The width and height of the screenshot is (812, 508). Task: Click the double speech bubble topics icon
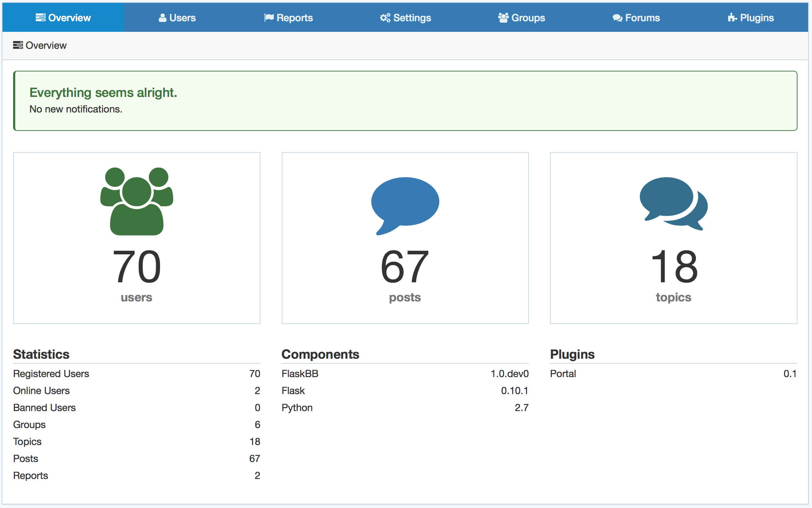tap(673, 203)
